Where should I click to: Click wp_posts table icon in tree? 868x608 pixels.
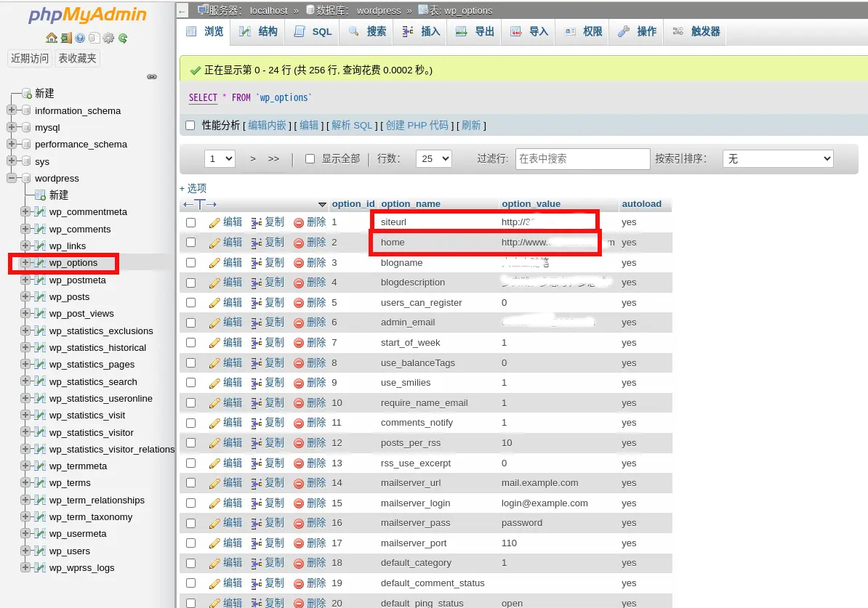(40, 296)
